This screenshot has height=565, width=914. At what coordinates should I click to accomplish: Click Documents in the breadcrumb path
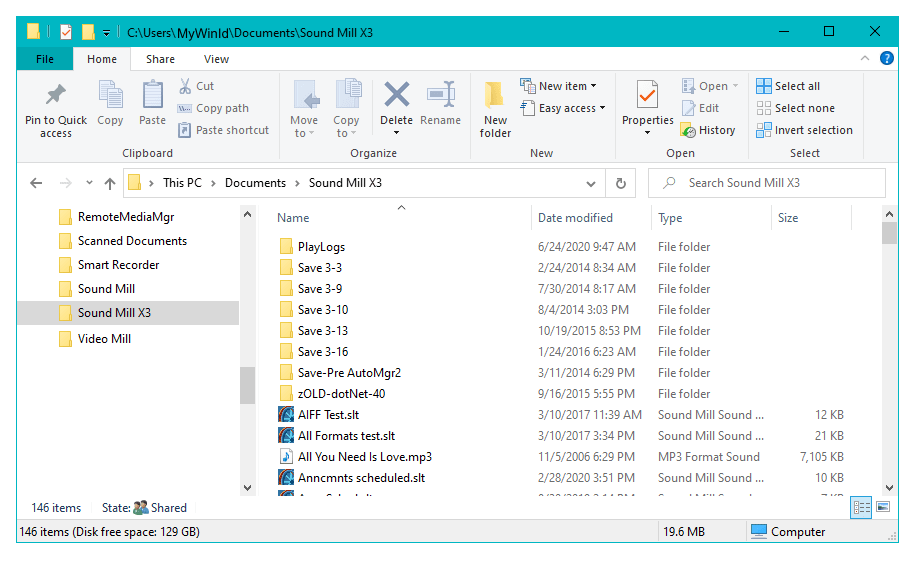tap(255, 183)
